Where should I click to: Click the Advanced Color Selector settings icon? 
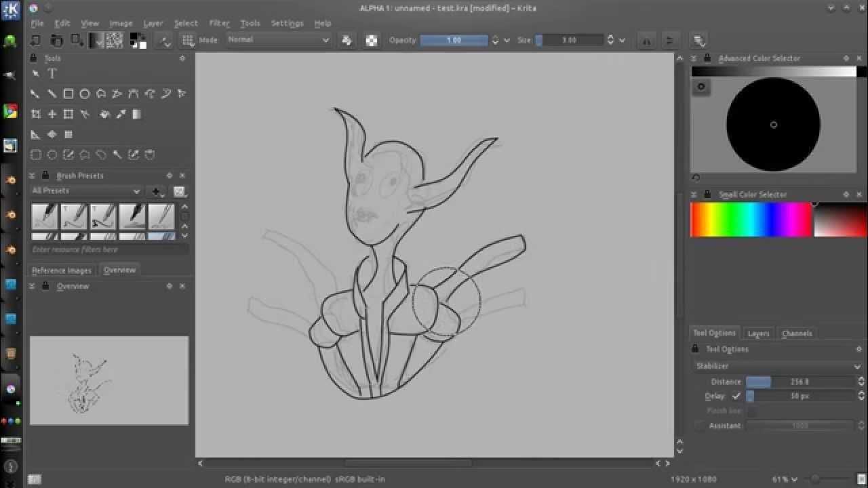point(701,87)
